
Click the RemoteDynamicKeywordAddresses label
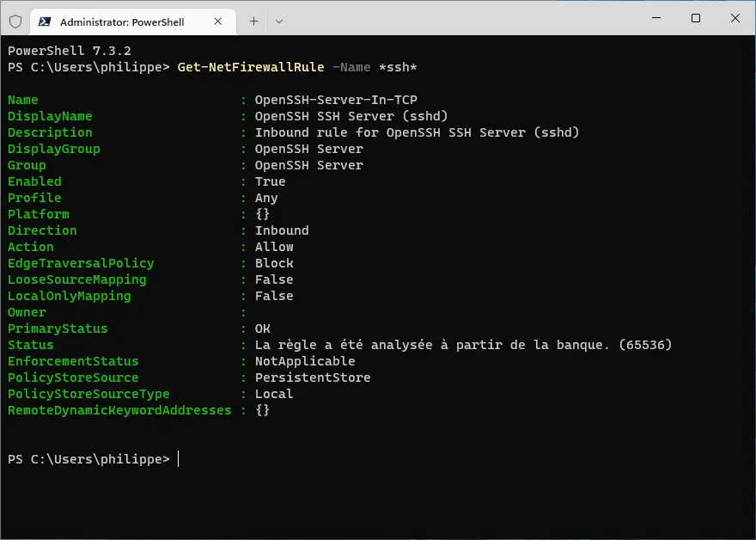tap(119, 410)
